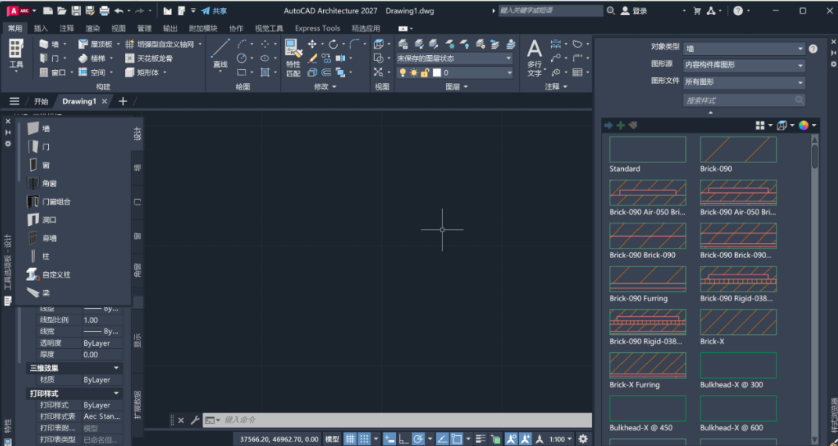The image size is (838, 446).
Task: Open the 对象类型 dropdown showing 墙
Action: [743, 48]
